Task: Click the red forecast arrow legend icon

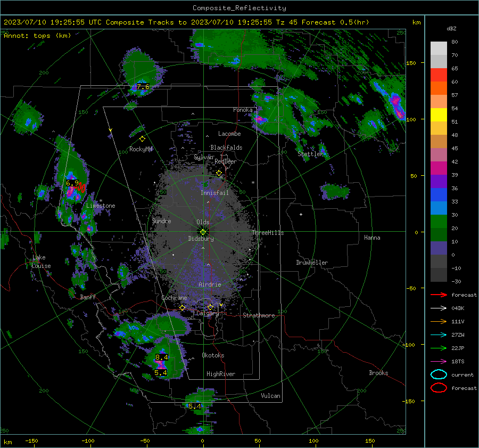Action: [x=439, y=295]
